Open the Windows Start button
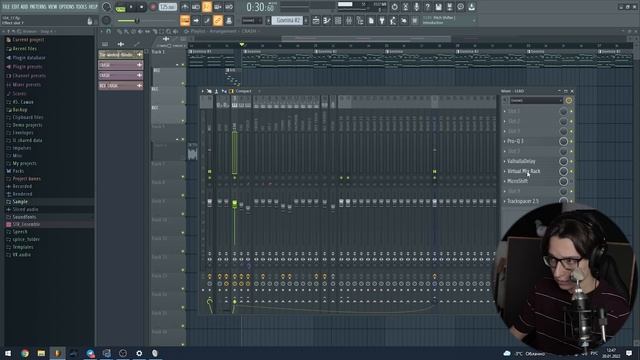 (8, 353)
